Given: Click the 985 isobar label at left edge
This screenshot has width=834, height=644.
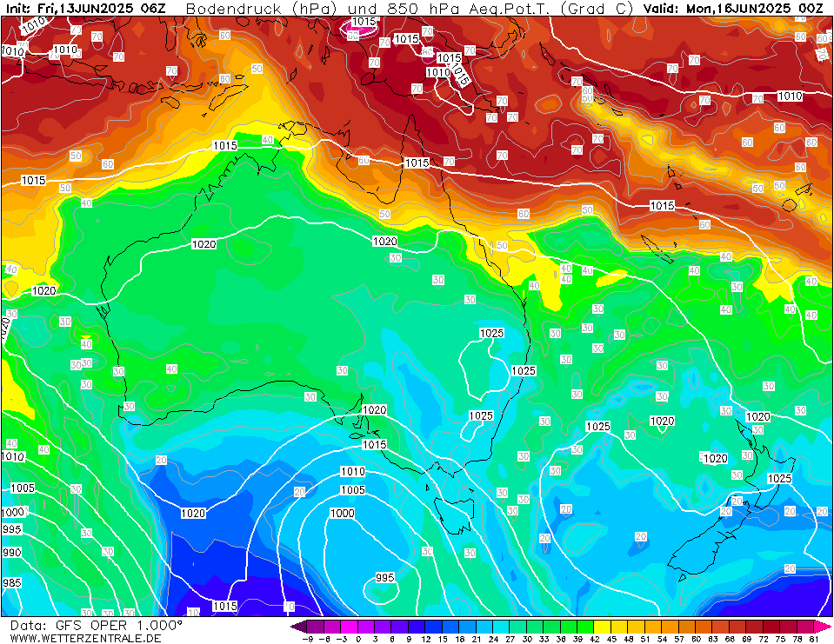Looking at the screenshot, I should click(x=11, y=583).
